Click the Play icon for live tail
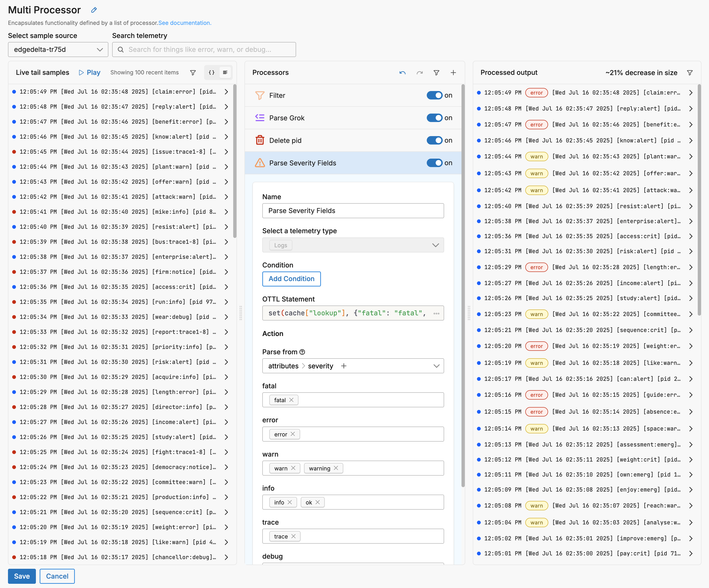 coord(81,73)
